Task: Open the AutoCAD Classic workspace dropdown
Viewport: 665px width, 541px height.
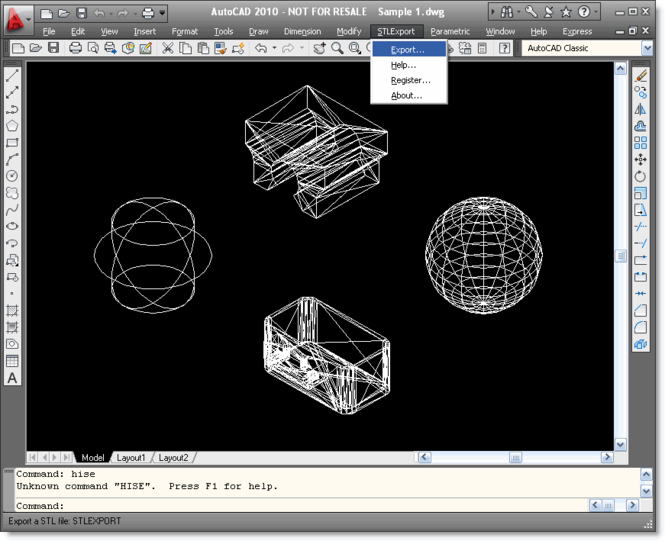Action: point(647,48)
